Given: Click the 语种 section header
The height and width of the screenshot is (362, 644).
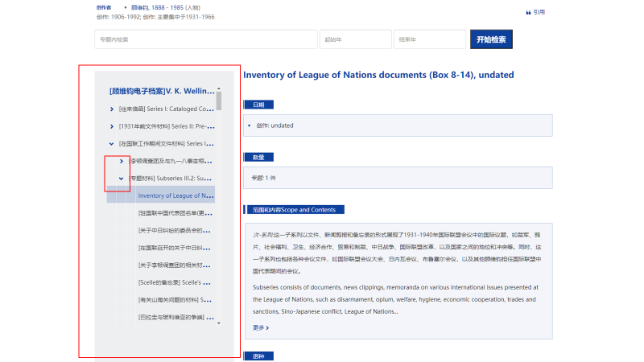Looking at the screenshot, I should pyautogui.click(x=258, y=356).
